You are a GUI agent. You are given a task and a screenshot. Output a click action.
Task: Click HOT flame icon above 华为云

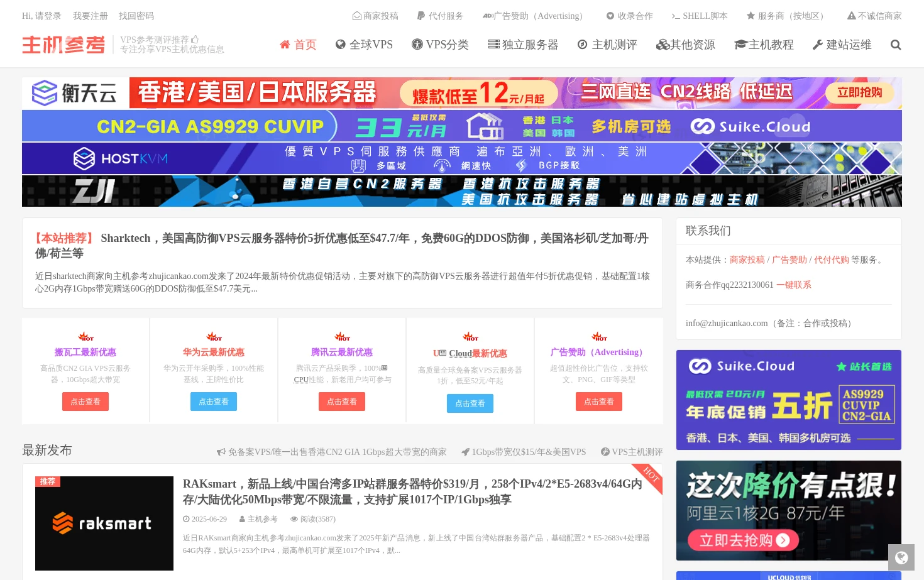[214, 336]
